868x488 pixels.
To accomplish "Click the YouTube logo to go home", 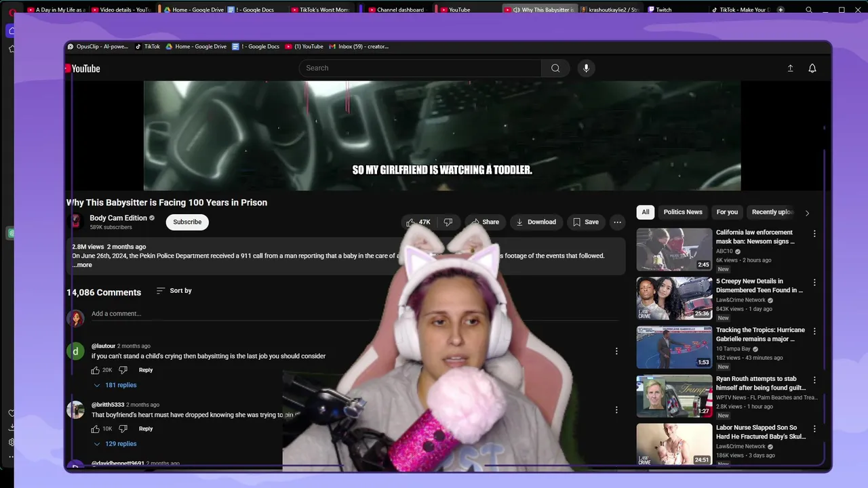I will (83, 68).
